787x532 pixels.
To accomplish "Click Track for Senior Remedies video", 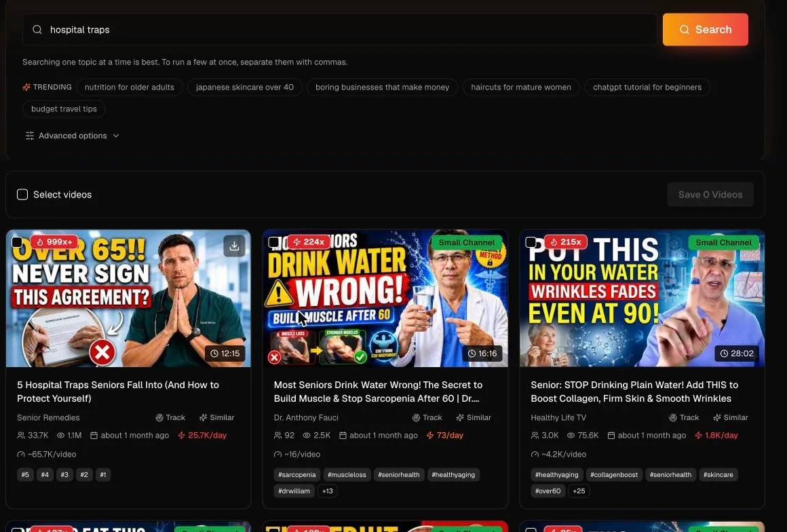I will click(170, 417).
